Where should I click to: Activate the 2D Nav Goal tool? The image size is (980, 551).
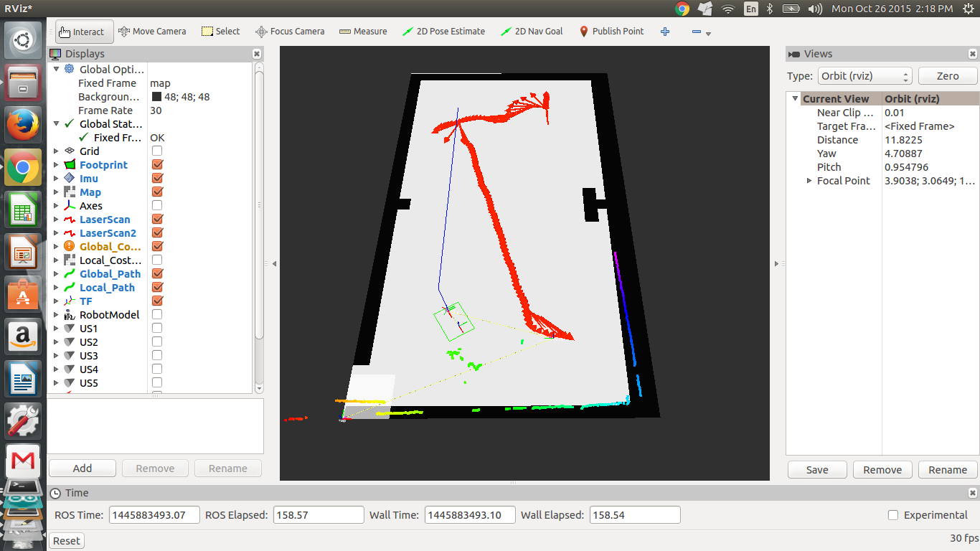(x=532, y=32)
